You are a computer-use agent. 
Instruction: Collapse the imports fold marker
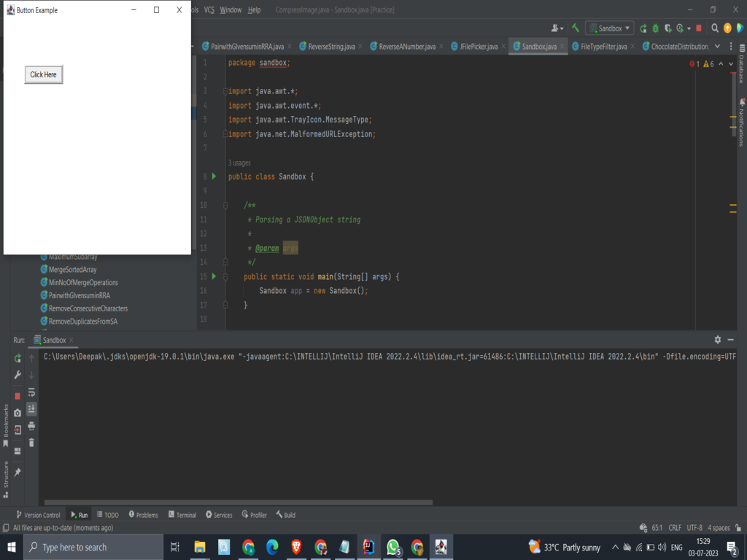225,91
